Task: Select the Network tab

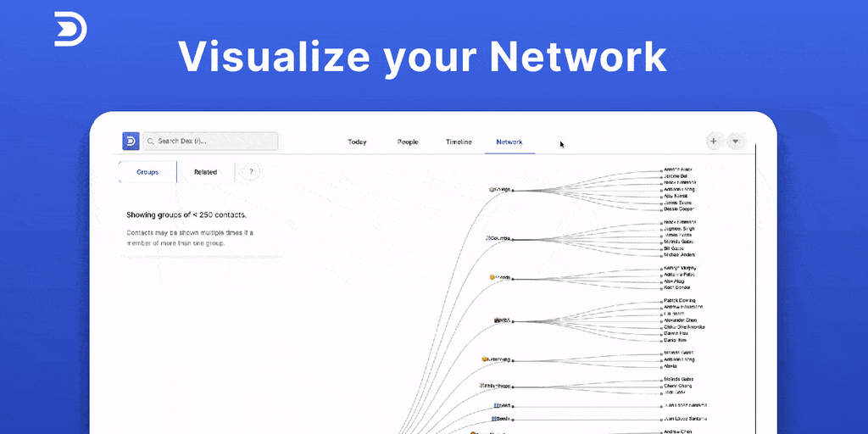Action: coord(509,142)
